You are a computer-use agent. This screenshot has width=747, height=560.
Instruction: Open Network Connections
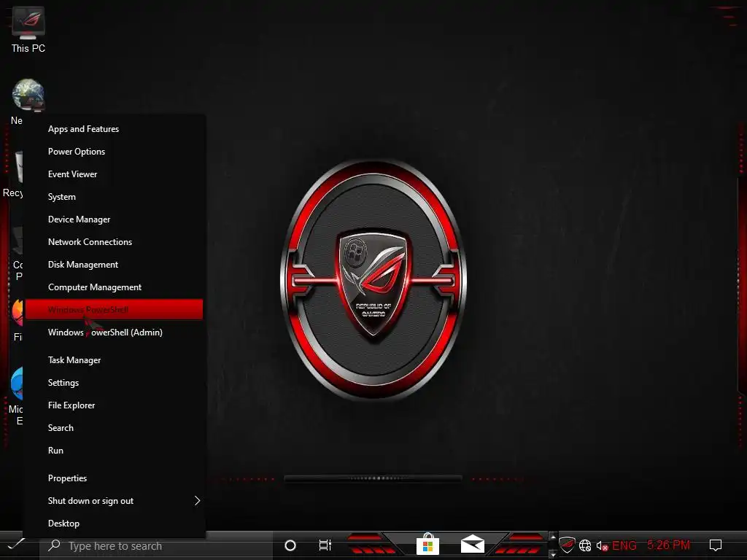point(115,242)
